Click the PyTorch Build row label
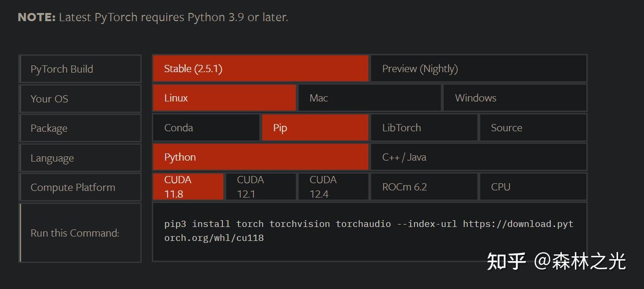644x289 pixels. pos(62,69)
